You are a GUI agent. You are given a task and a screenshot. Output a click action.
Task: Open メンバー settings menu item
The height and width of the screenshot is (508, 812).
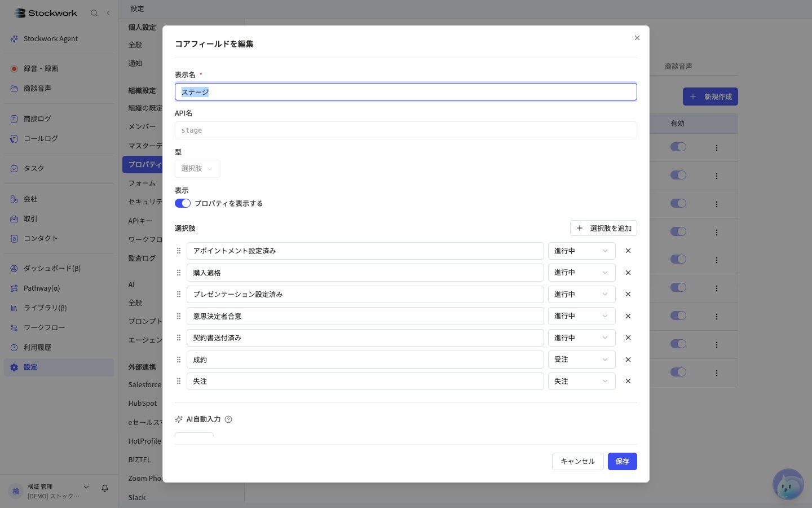point(142,126)
